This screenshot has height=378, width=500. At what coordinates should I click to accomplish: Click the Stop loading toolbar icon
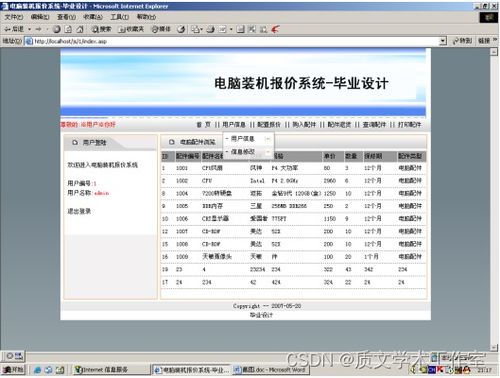(x=57, y=29)
